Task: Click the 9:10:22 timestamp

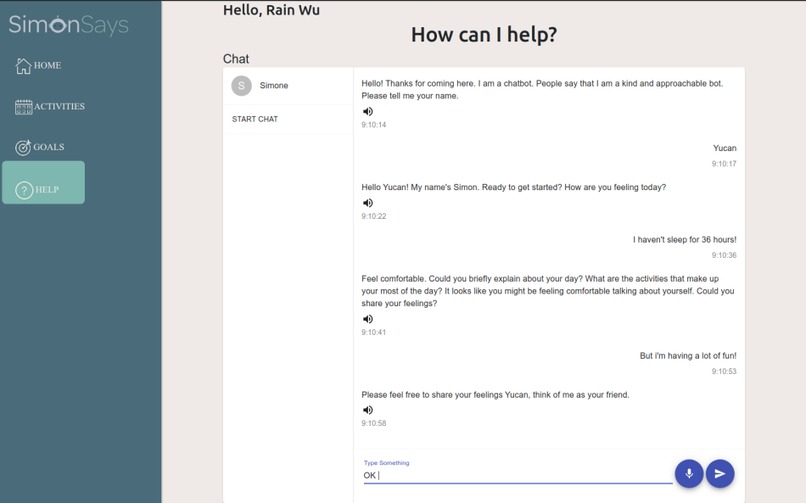Action: click(374, 216)
